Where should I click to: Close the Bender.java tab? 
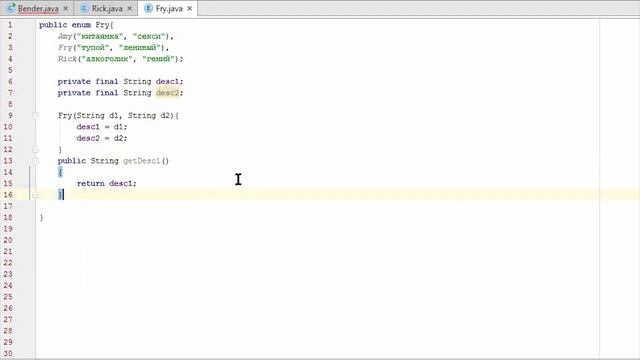point(66,8)
